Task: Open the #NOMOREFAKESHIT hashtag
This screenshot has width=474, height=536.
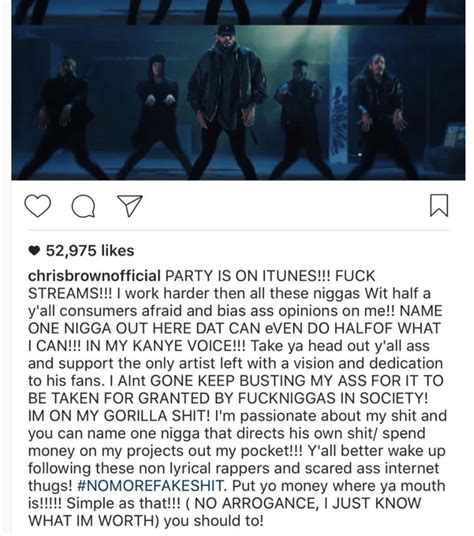Action: 151,486
